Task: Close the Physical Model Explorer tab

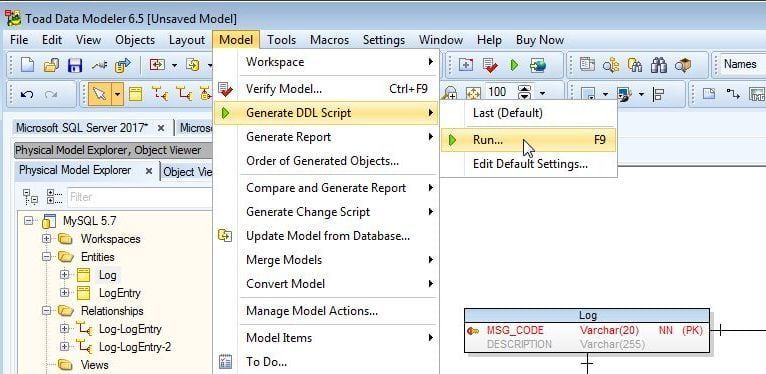Action: click(149, 171)
